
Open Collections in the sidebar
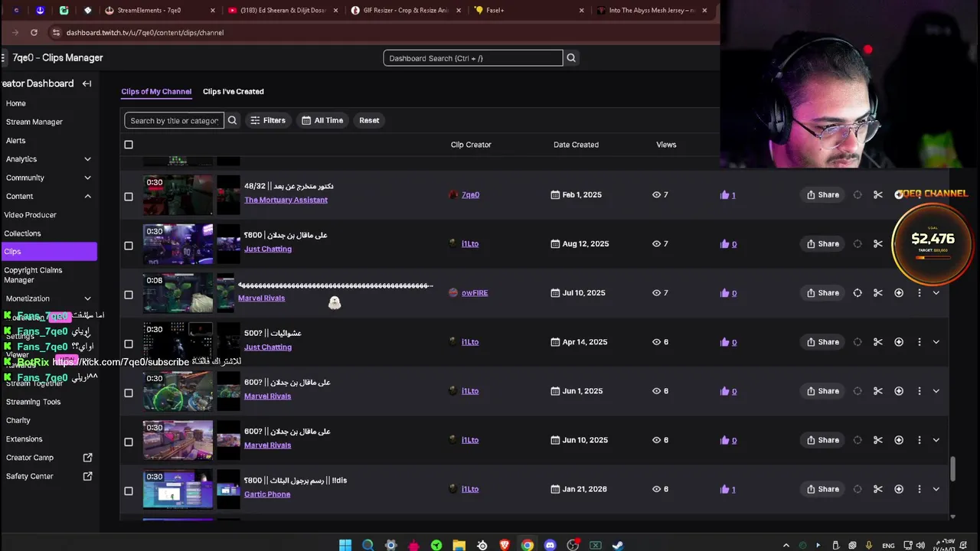point(22,233)
